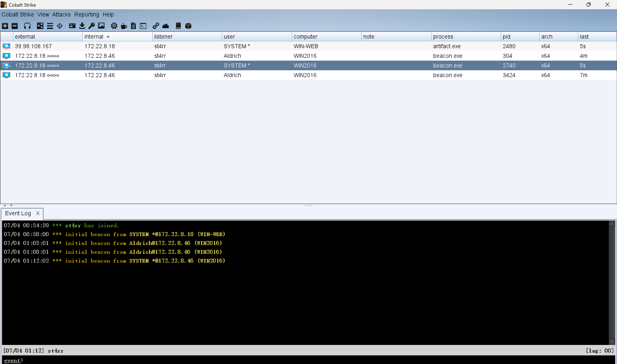
Task: Click the host file chain link icon
Action: pyautogui.click(x=156, y=26)
